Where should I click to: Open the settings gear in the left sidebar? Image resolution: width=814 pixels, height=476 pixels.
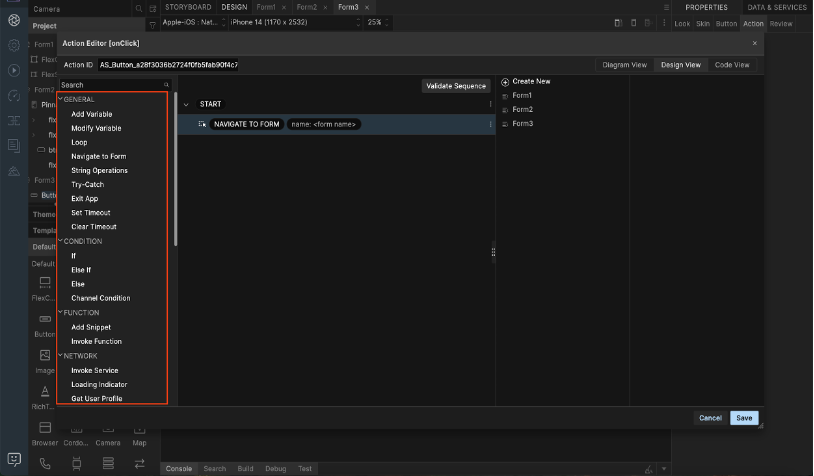[x=14, y=45]
